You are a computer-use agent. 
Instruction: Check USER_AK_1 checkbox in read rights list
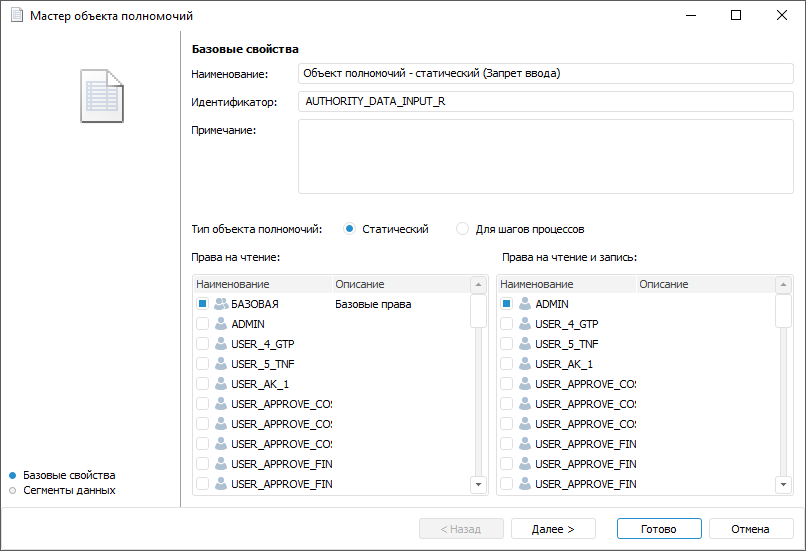tap(203, 384)
